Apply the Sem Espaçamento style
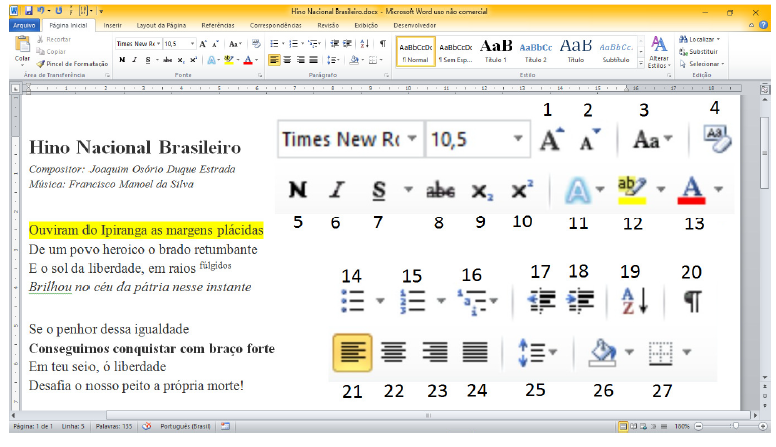This screenshot has width=776, height=447. [455, 51]
